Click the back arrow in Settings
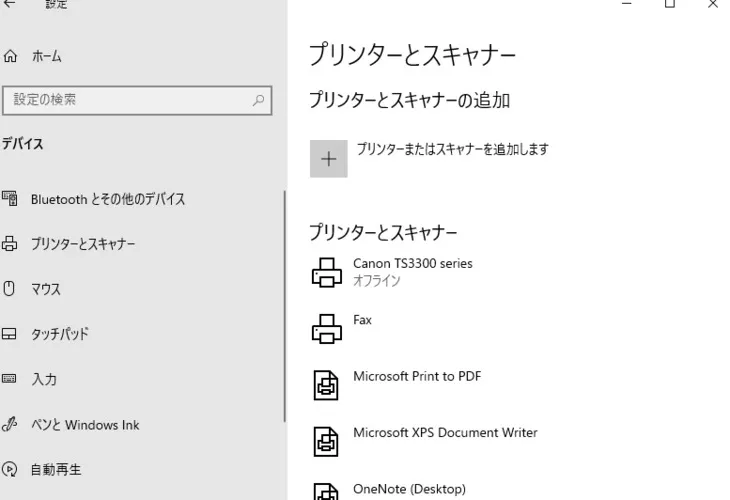 point(10,5)
